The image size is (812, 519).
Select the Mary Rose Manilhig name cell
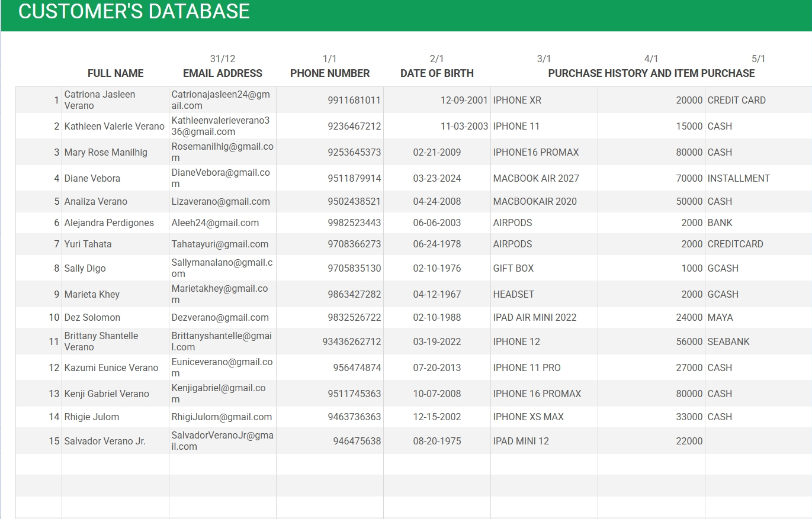(x=115, y=152)
